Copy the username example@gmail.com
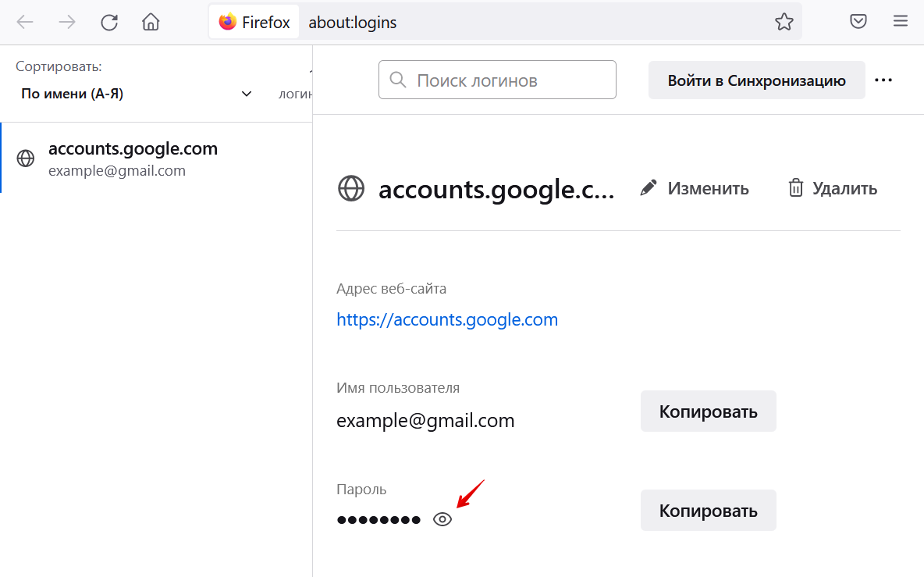The width and height of the screenshot is (924, 577). [708, 411]
